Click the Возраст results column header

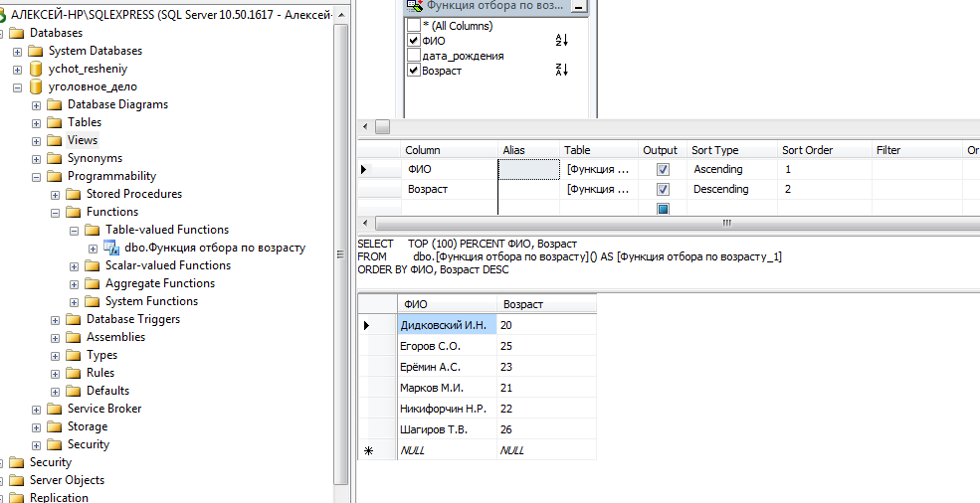tap(547, 304)
